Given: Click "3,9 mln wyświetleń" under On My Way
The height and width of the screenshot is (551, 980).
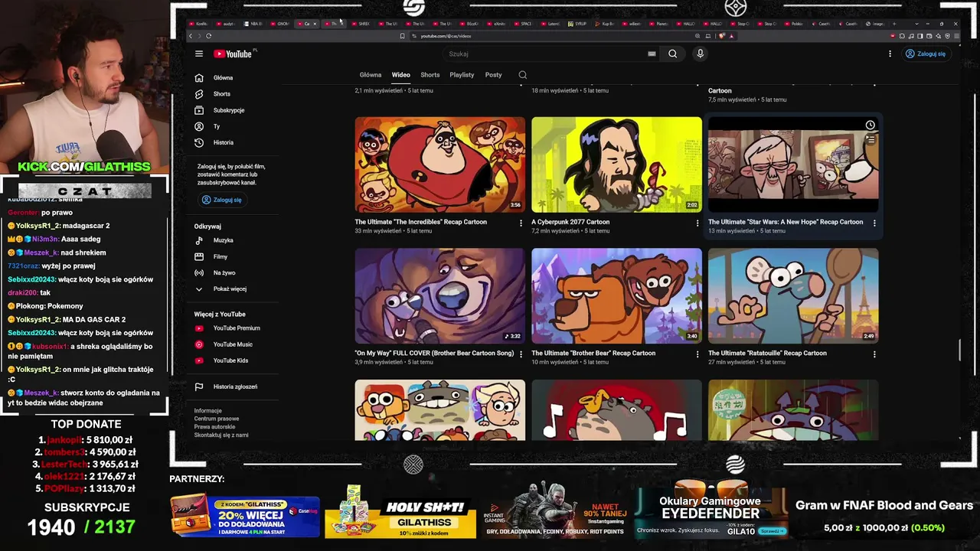Looking at the screenshot, I should [378, 363].
